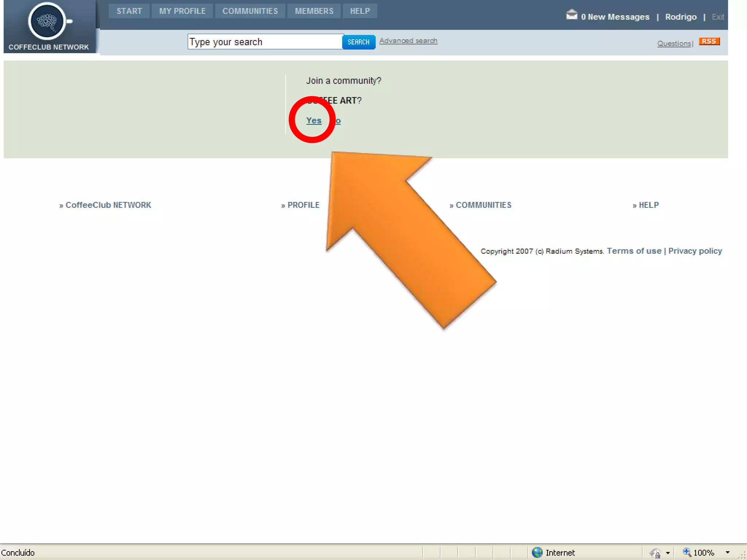Select the MEMBERS navigation item
The image size is (747, 560).
[314, 11]
